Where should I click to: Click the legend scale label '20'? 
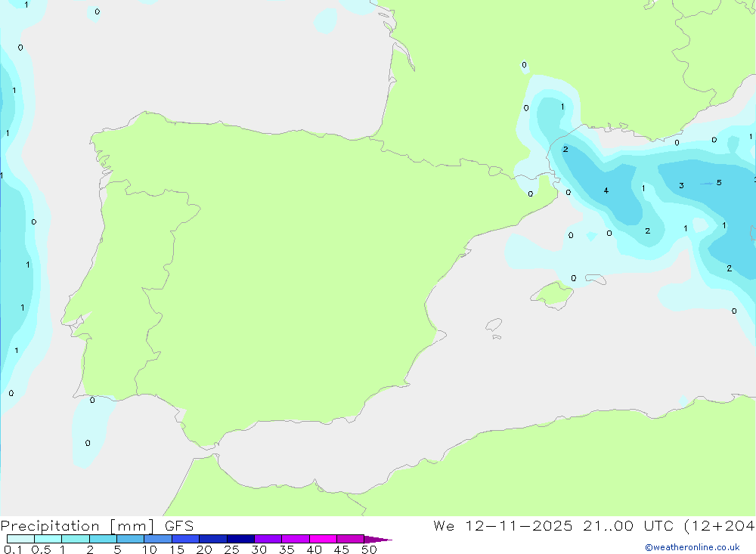click(204, 549)
